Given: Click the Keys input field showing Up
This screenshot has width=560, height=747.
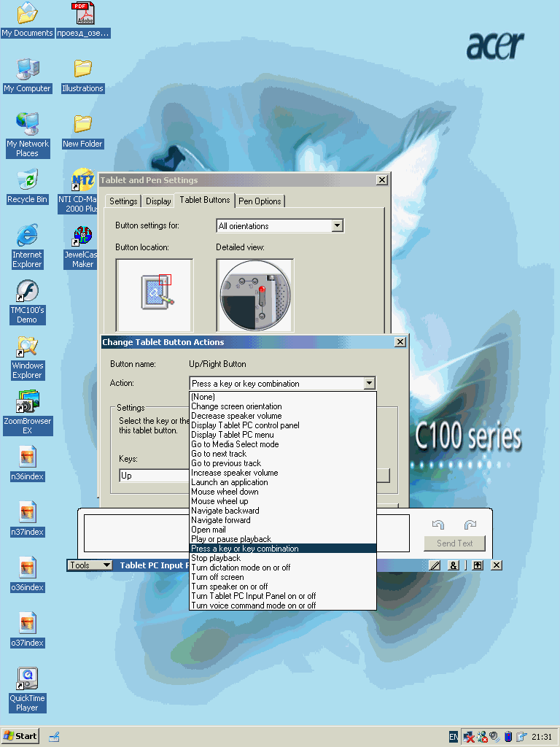Looking at the screenshot, I should coord(154,476).
